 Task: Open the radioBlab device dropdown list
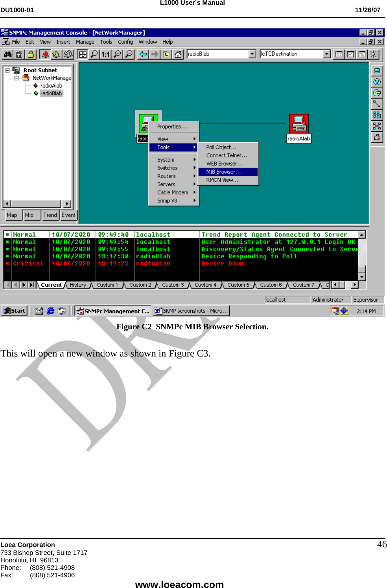(x=253, y=54)
